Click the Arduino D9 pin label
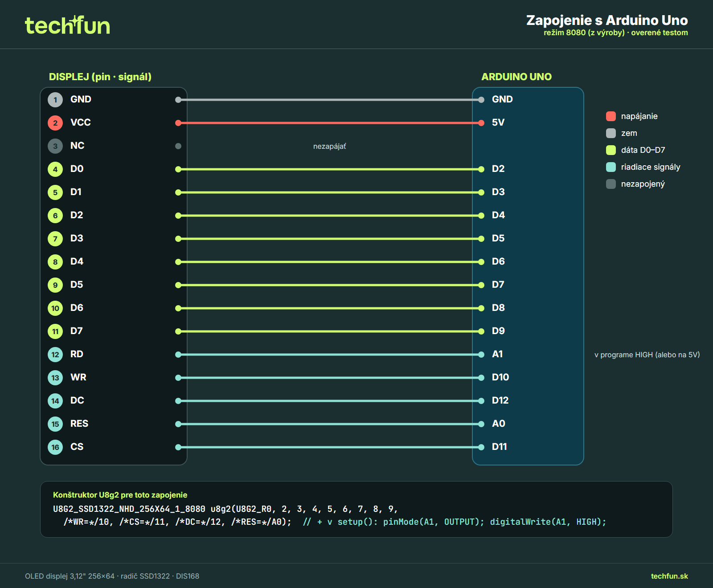Screen dimensions: 713x588 (x=498, y=331)
